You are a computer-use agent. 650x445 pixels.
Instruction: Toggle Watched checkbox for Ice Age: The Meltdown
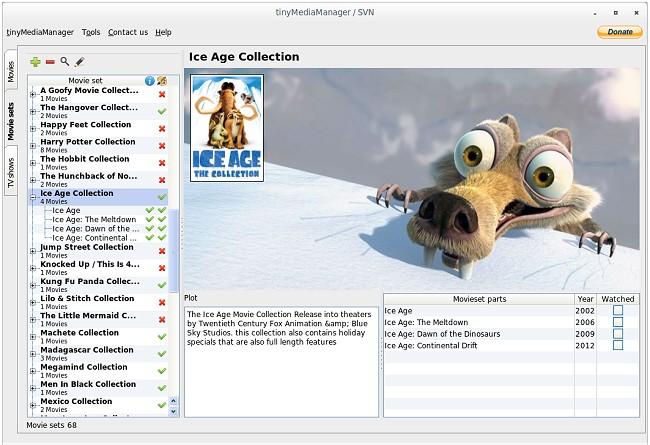tap(618, 322)
